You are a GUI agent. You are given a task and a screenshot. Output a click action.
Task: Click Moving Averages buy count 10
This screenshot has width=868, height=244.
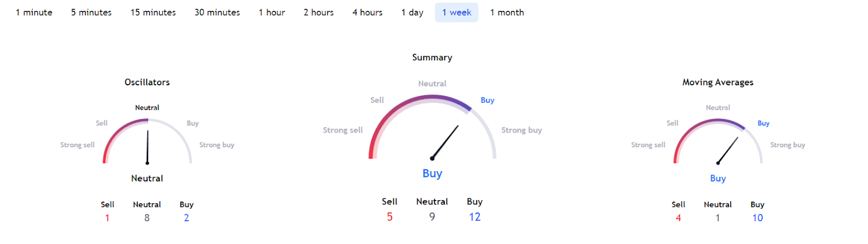click(757, 218)
